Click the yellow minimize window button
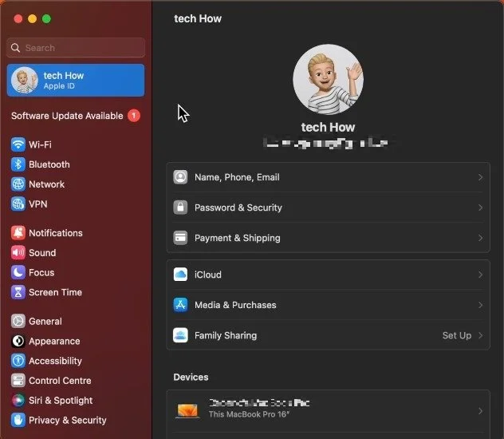 click(x=32, y=18)
